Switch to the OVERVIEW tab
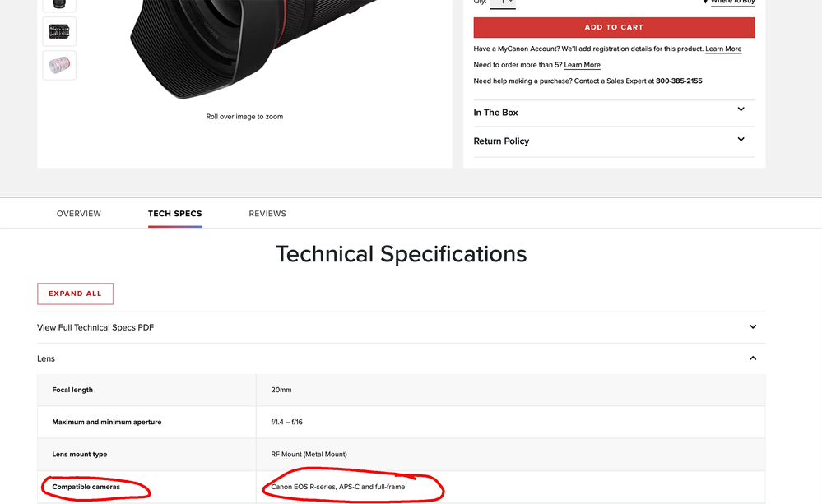822x504 pixels. pyautogui.click(x=78, y=213)
